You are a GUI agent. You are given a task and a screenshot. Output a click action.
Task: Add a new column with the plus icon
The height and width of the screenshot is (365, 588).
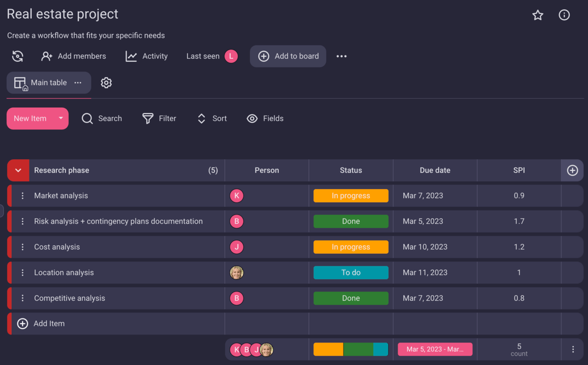[x=572, y=170]
